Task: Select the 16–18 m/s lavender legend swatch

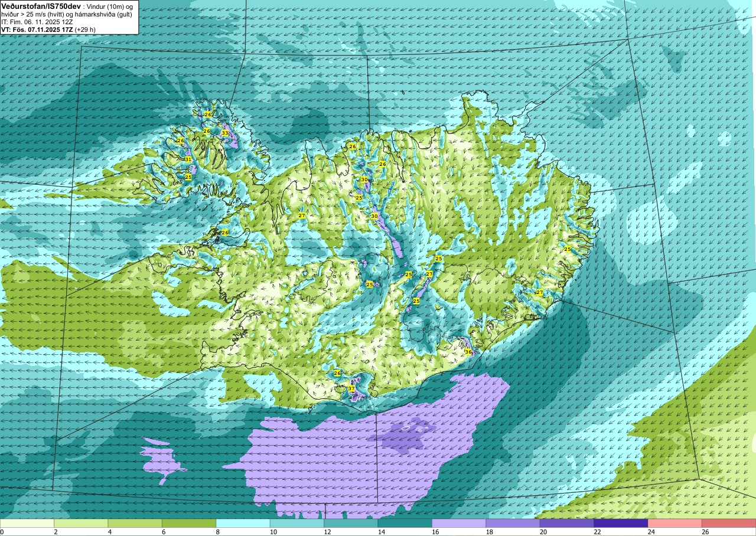Action: [x=459, y=523]
